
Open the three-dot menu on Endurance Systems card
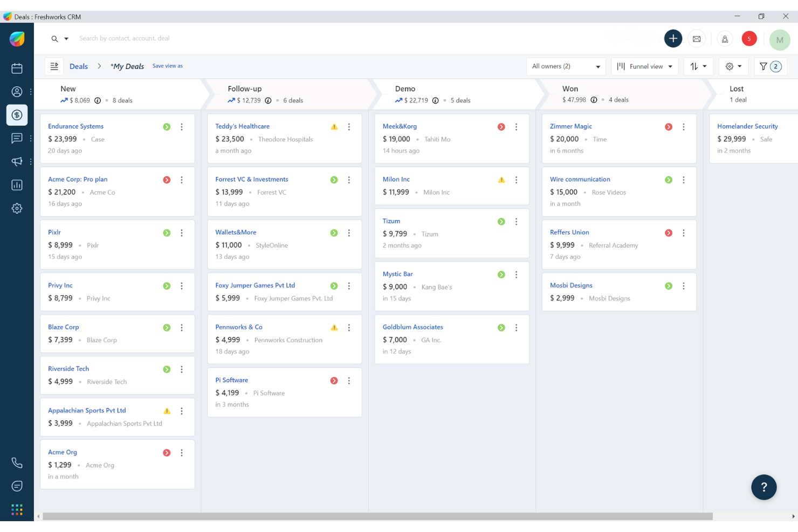[182, 127]
